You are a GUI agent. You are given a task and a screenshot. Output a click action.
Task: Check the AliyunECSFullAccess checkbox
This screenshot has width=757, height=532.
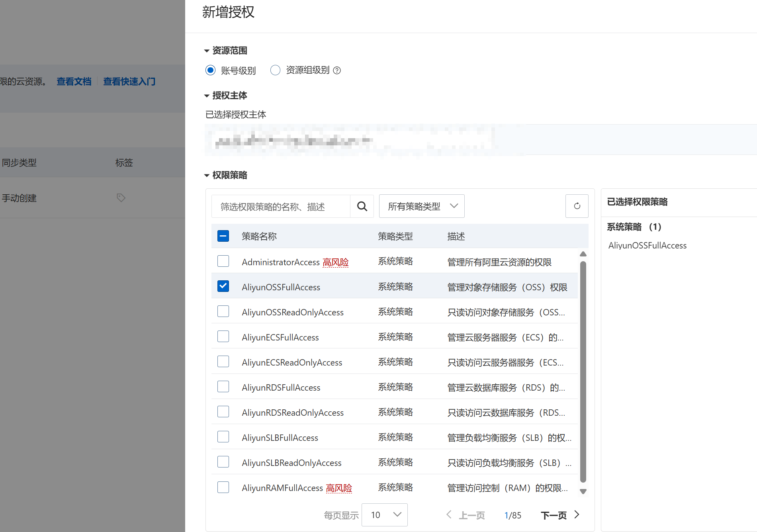coord(223,336)
